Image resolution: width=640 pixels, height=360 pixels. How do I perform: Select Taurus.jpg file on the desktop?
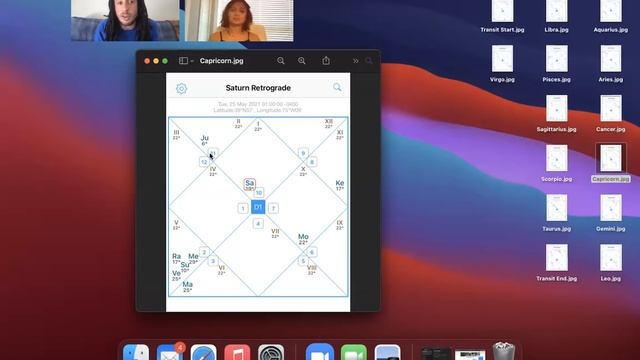point(556,213)
